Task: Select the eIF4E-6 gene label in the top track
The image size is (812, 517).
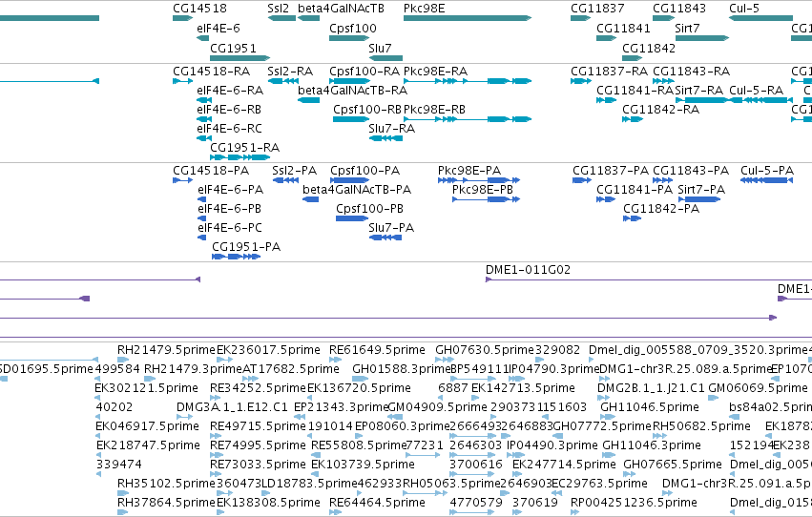Action: point(219,29)
